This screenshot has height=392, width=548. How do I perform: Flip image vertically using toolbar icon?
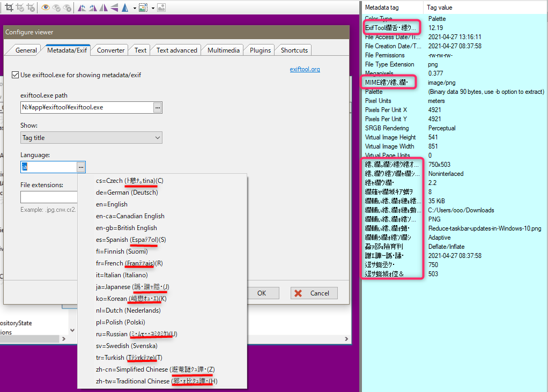point(114,8)
